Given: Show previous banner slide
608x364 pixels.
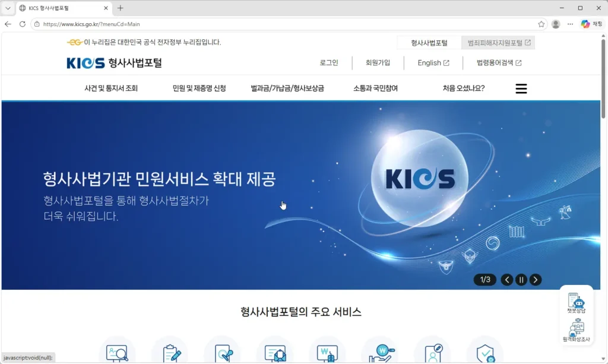Looking at the screenshot, I should [x=507, y=280].
